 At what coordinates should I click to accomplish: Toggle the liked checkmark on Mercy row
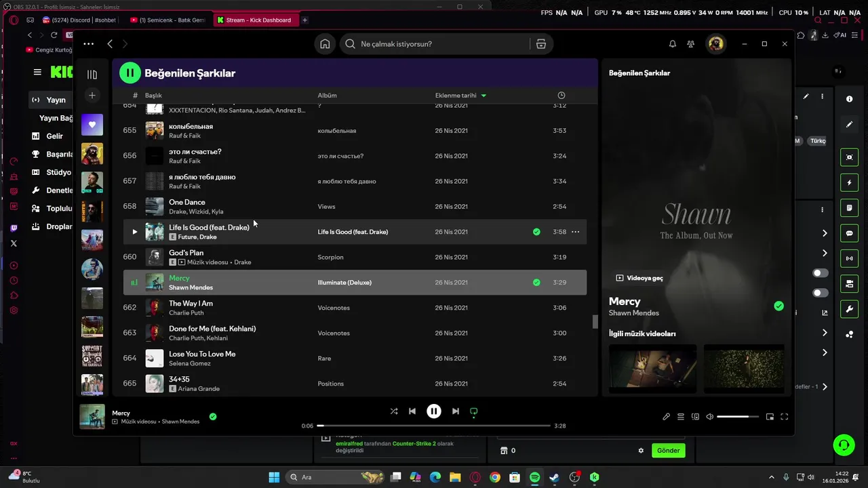tap(536, 283)
